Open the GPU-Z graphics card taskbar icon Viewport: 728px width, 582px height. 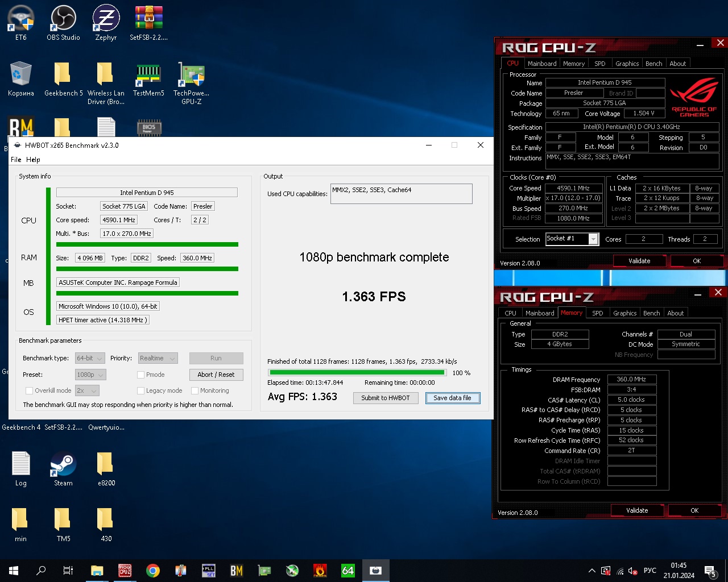click(264, 571)
